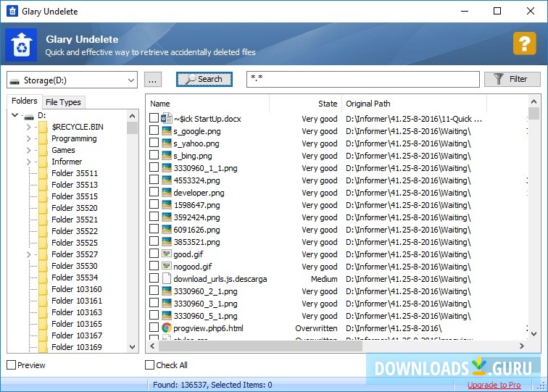This screenshot has height=392, width=548.
Task: Select Folder 35520 in the tree
Action: coord(75,208)
